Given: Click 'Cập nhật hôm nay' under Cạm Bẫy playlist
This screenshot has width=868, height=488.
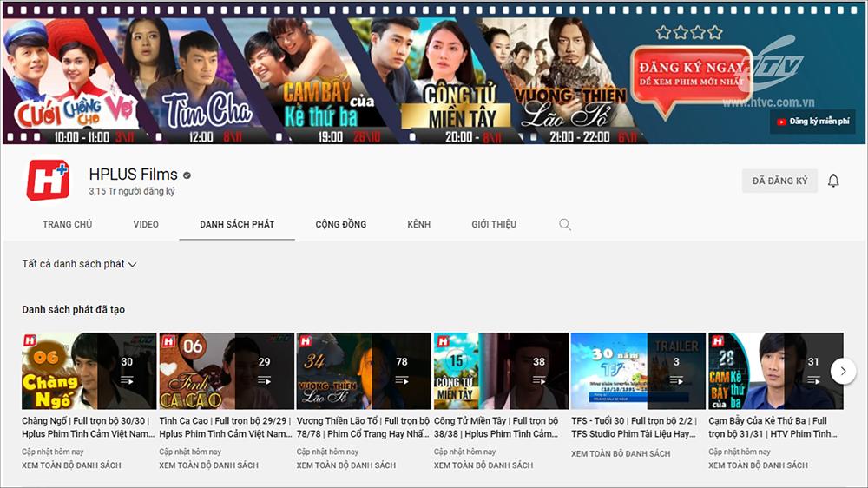Looking at the screenshot, I should (739, 452).
